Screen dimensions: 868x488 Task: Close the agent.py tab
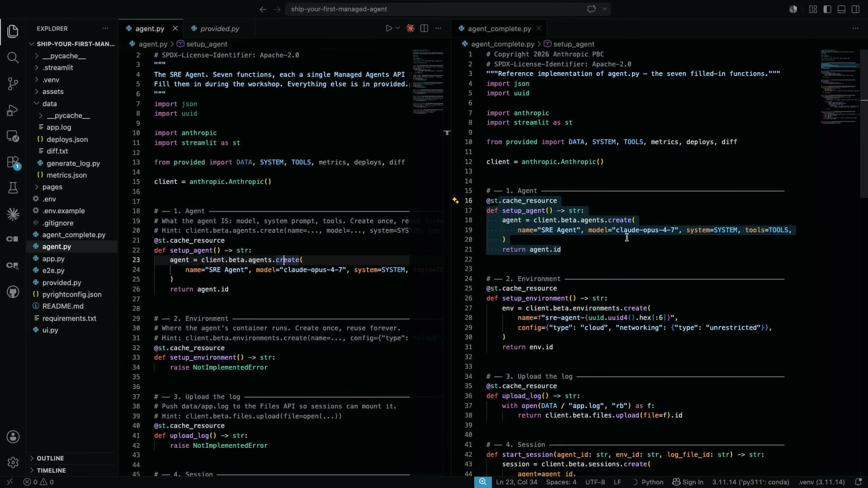pos(175,28)
